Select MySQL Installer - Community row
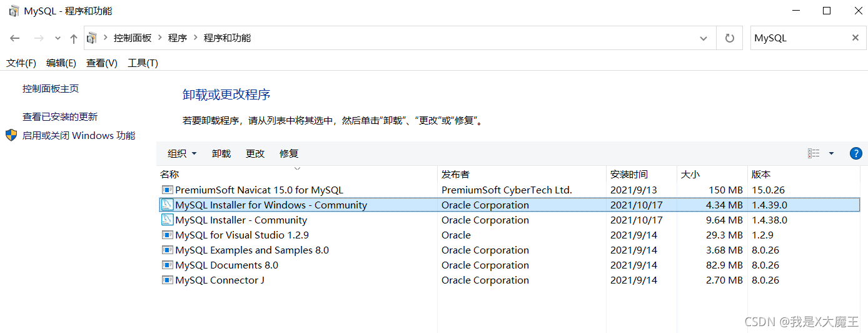This screenshot has width=868, height=333. click(510, 220)
